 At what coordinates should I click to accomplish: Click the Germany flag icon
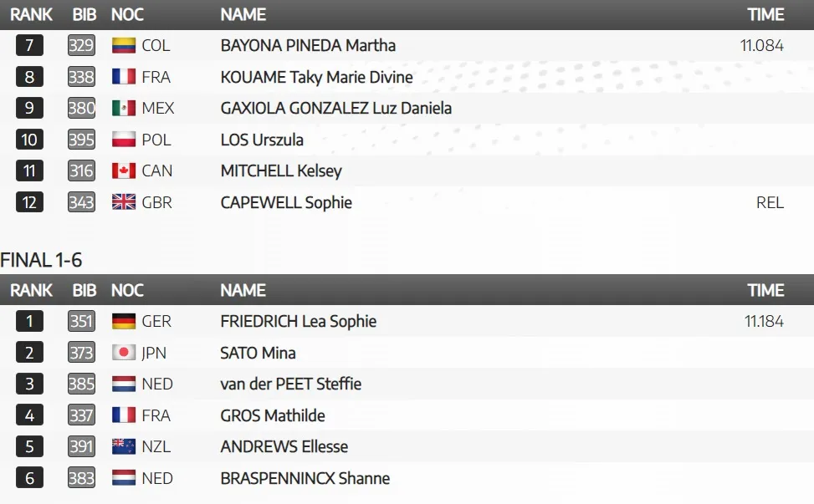click(124, 322)
